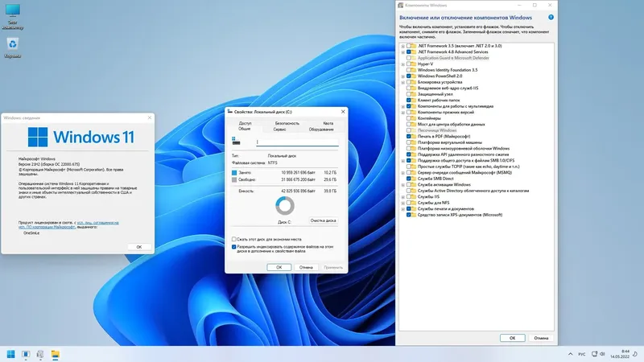Click the network icon in system tray
644x362 pixels.
[594, 354]
